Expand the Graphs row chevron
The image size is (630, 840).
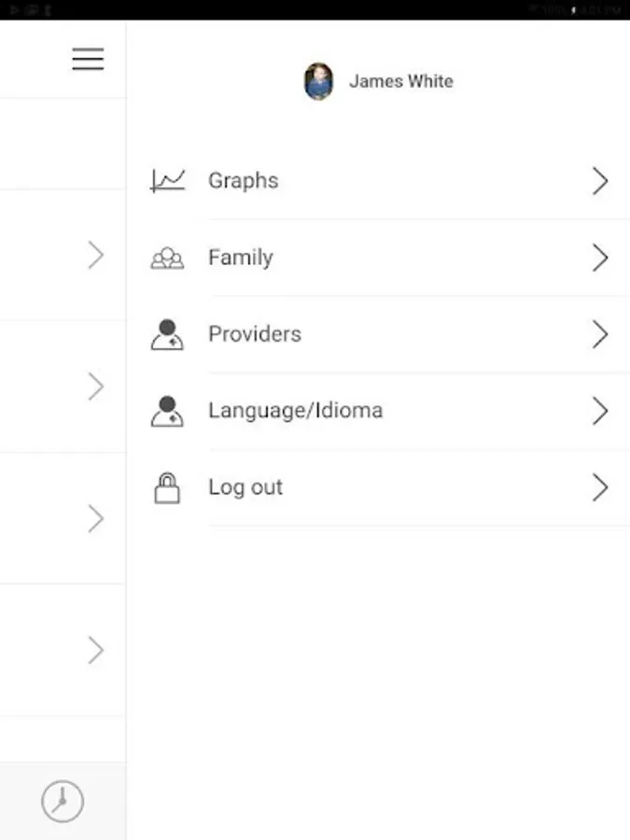click(600, 181)
